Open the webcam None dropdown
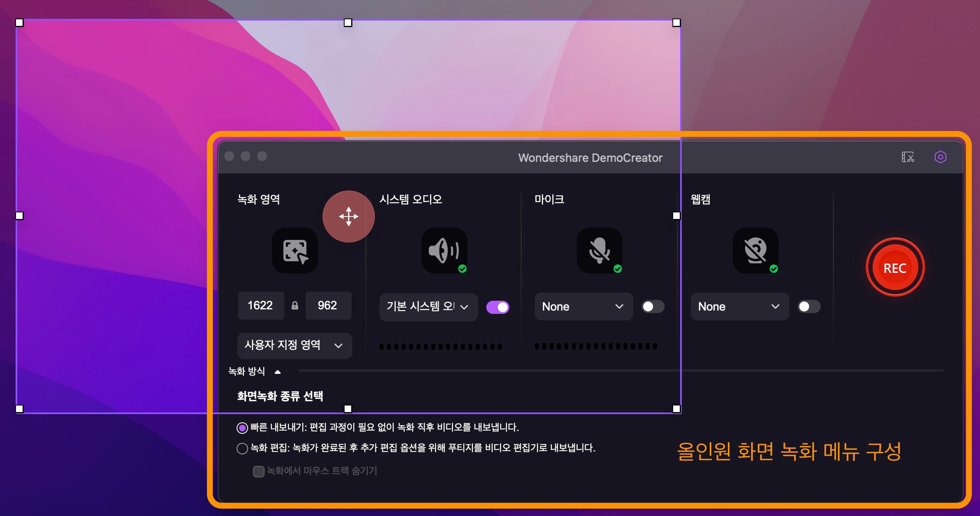The height and width of the screenshot is (516, 980). point(740,306)
